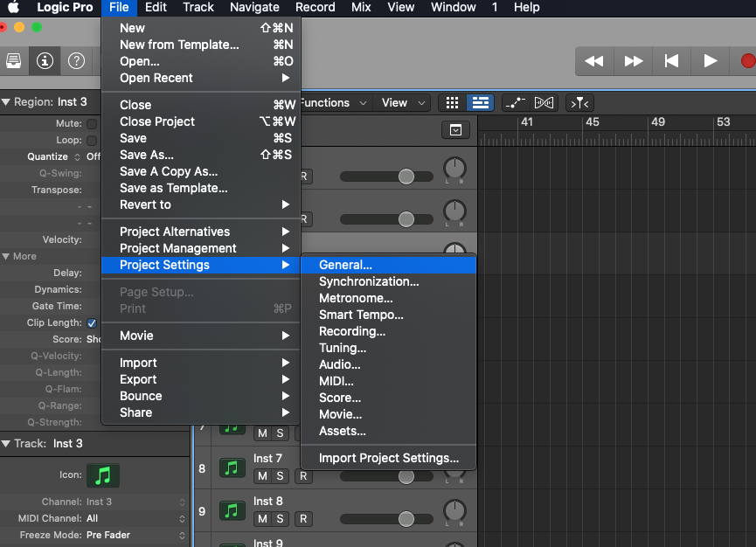
Task: Click the Catch playhead icon
Action: (x=579, y=102)
